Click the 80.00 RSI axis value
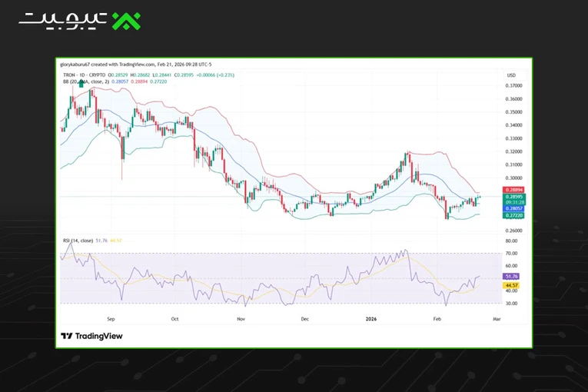This screenshot has width=588, height=392. point(511,241)
